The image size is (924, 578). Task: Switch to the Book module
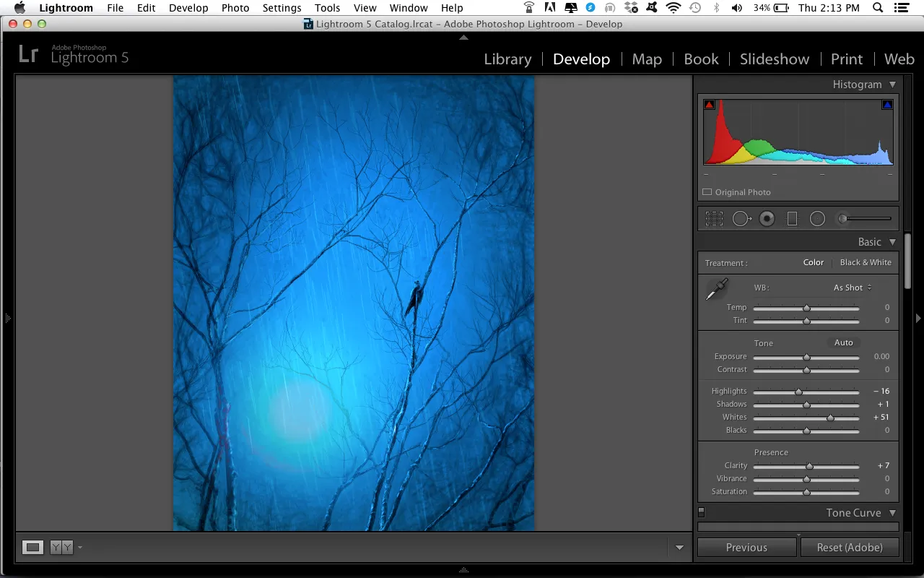coord(701,59)
